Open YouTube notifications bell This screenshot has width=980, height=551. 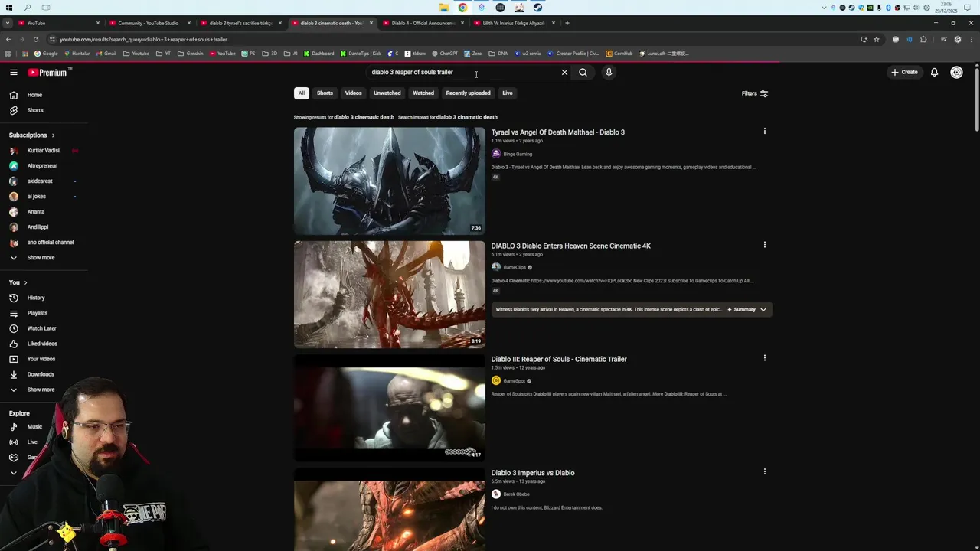tap(934, 72)
